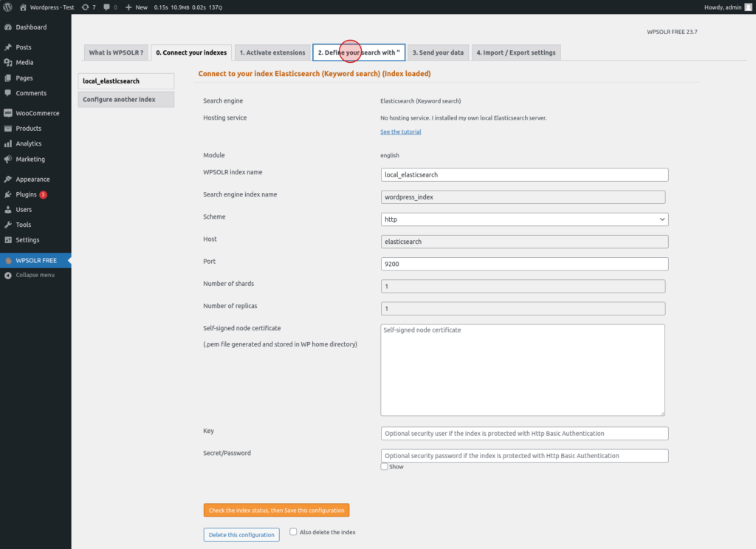Click the query monitor stats 0.15s 10.9MB
756x549 pixels.
tap(188, 7)
